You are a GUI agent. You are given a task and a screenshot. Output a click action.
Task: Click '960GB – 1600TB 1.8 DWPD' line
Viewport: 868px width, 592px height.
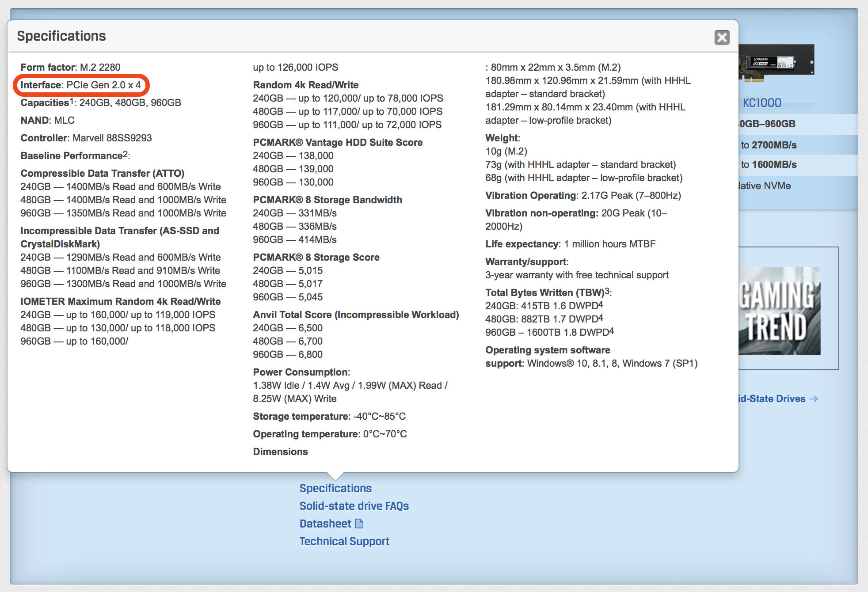(550, 332)
